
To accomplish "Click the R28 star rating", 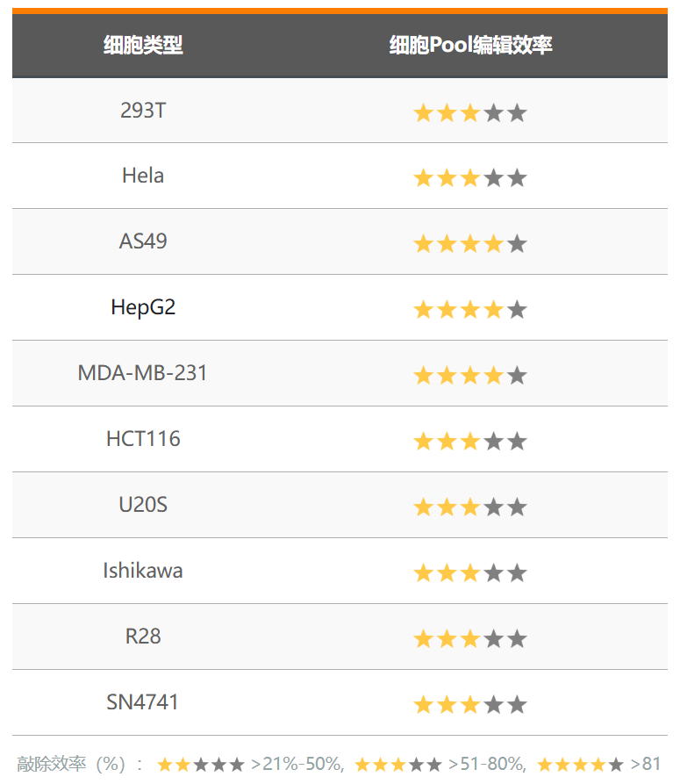I will pos(469,638).
